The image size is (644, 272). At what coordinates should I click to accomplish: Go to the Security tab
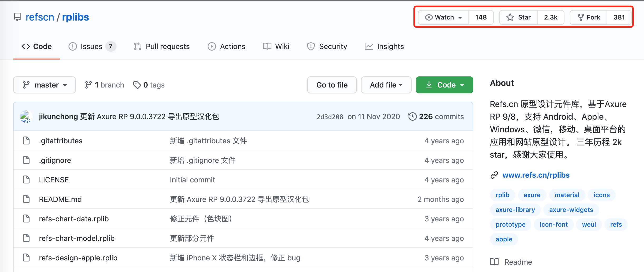(x=327, y=46)
